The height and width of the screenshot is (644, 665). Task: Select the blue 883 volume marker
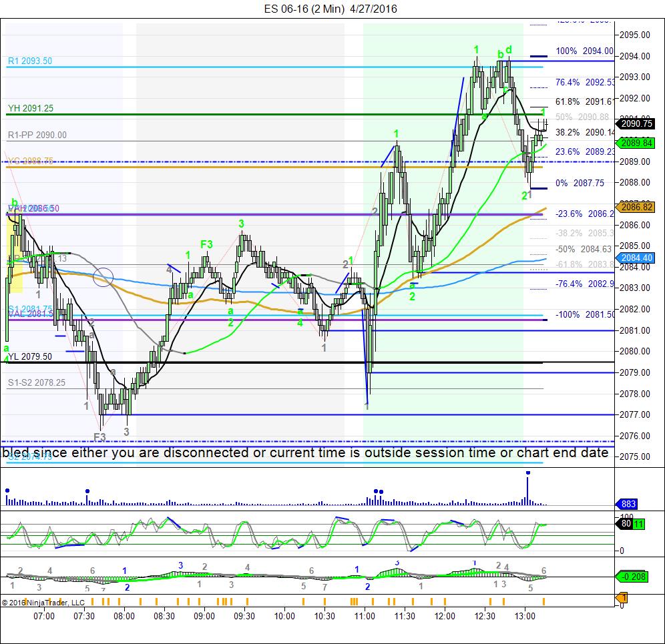(x=626, y=504)
